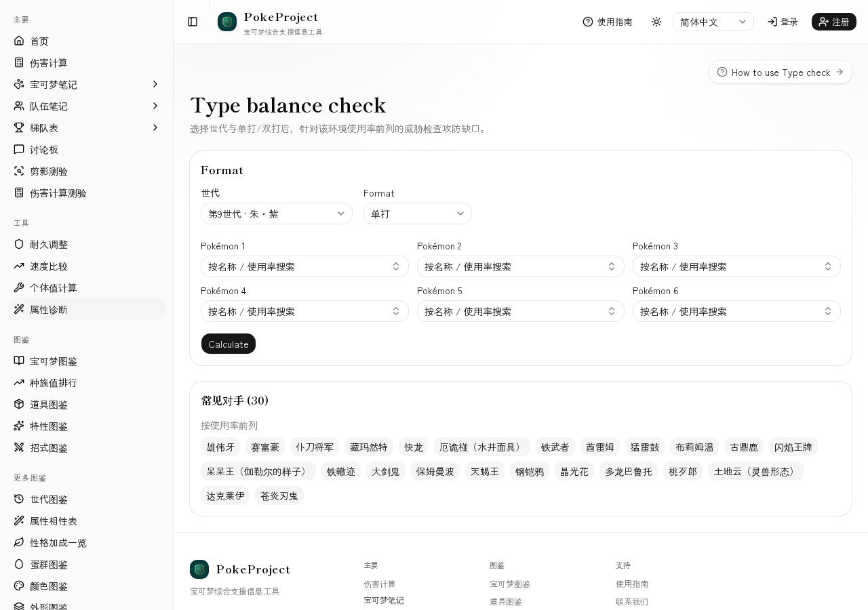The width and height of the screenshot is (868, 610).
Task: Toggle the sidebar panel icon
Action: [193, 22]
